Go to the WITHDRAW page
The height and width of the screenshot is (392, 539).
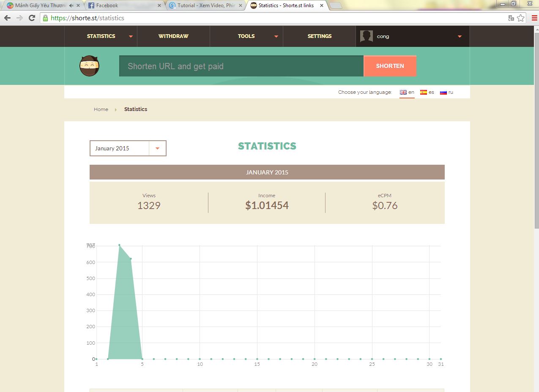[x=173, y=36]
